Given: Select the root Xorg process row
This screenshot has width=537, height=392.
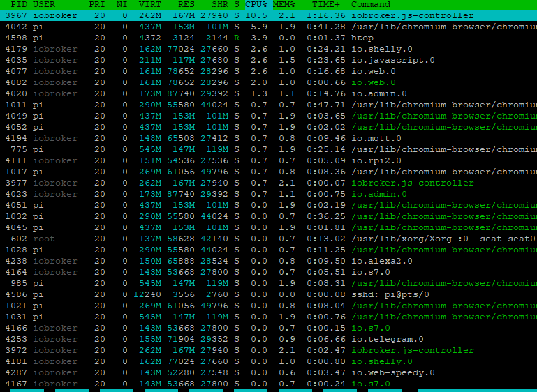Looking at the screenshot, I should [x=268, y=239].
